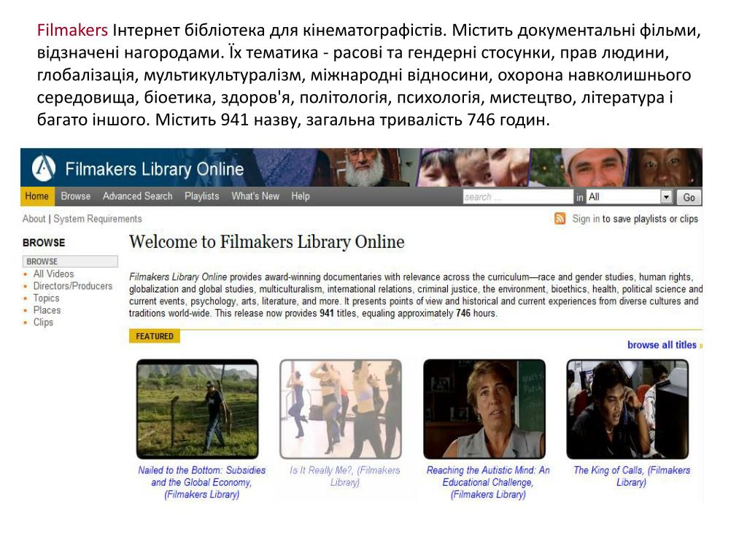Screen dimensions: 747x560
Task: Open the Playlists menu
Action: pyautogui.click(x=202, y=196)
